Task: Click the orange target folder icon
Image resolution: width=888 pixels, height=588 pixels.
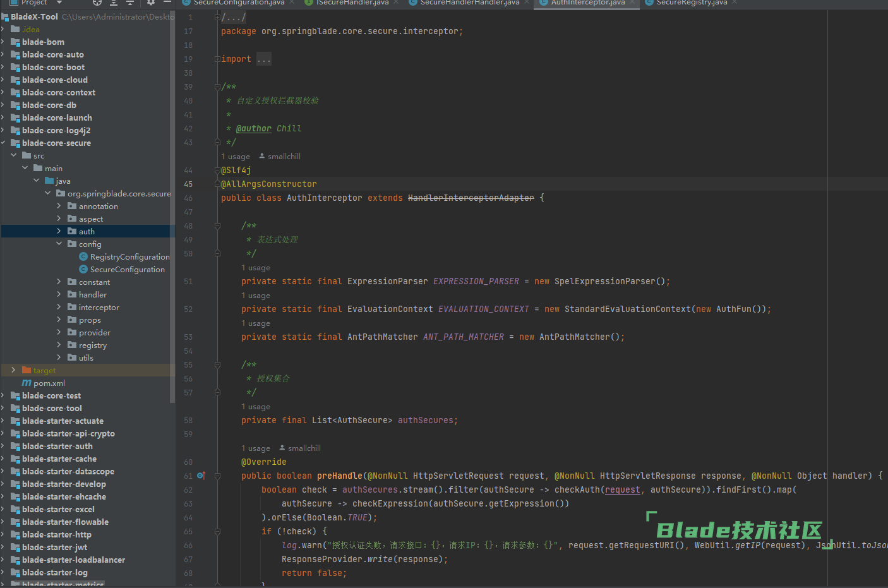Action: 27,370
